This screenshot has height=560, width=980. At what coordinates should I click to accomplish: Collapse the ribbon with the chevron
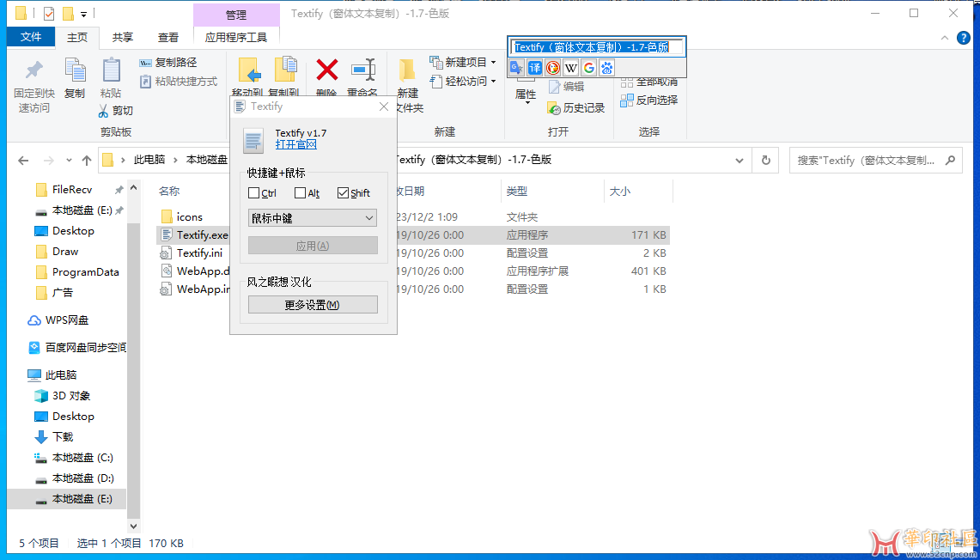point(945,38)
